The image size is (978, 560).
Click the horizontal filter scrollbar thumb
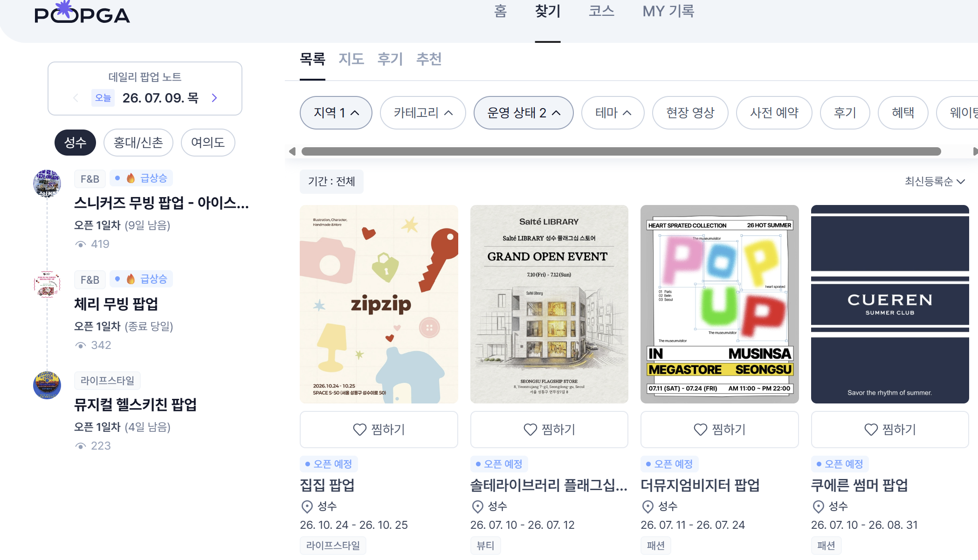(621, 151)
